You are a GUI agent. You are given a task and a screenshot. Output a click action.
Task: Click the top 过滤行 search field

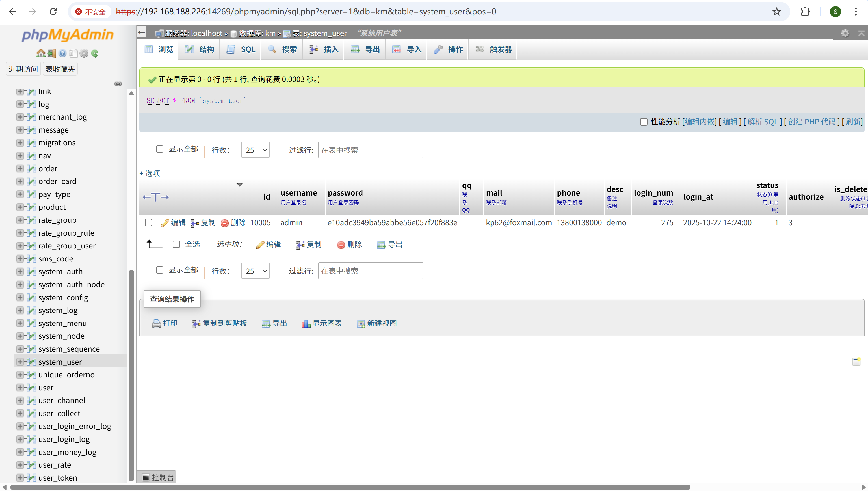370,150
